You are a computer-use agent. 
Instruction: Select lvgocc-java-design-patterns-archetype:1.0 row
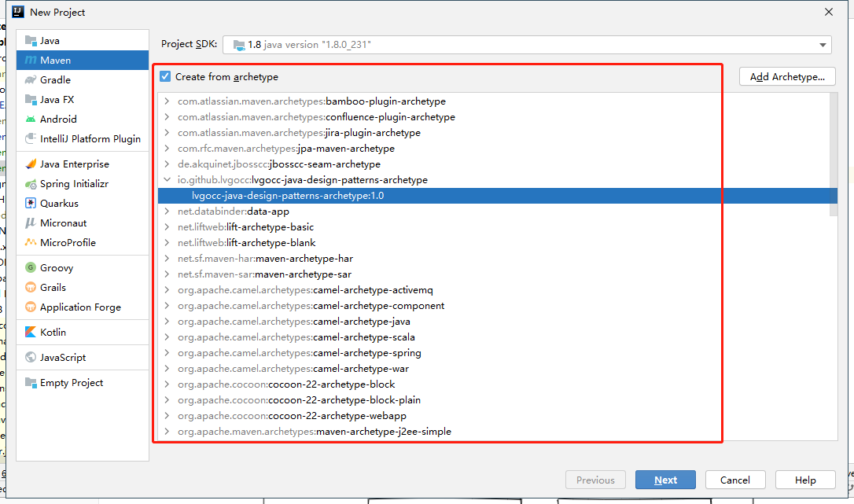click(x=497, y=196)
